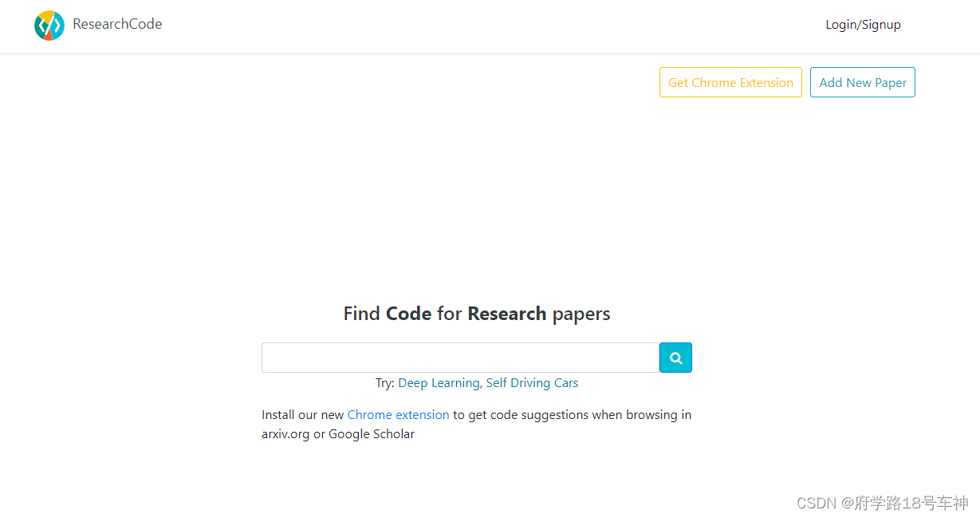Screen dimensions: 980x518
Task: Follow the blue Chrome extension link
Action: click(x=398, y=415)
